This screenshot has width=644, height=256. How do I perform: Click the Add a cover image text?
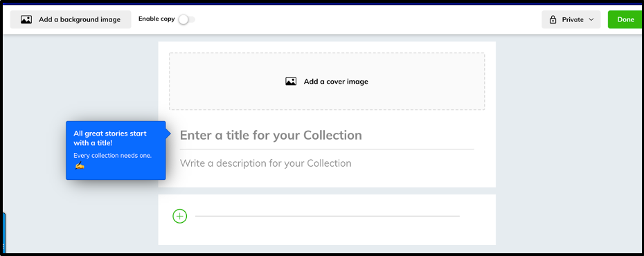pos(336,81)
